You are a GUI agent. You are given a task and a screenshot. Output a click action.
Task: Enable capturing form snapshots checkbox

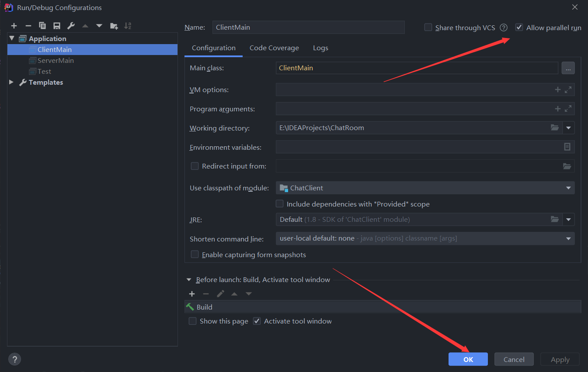[195, 255]
